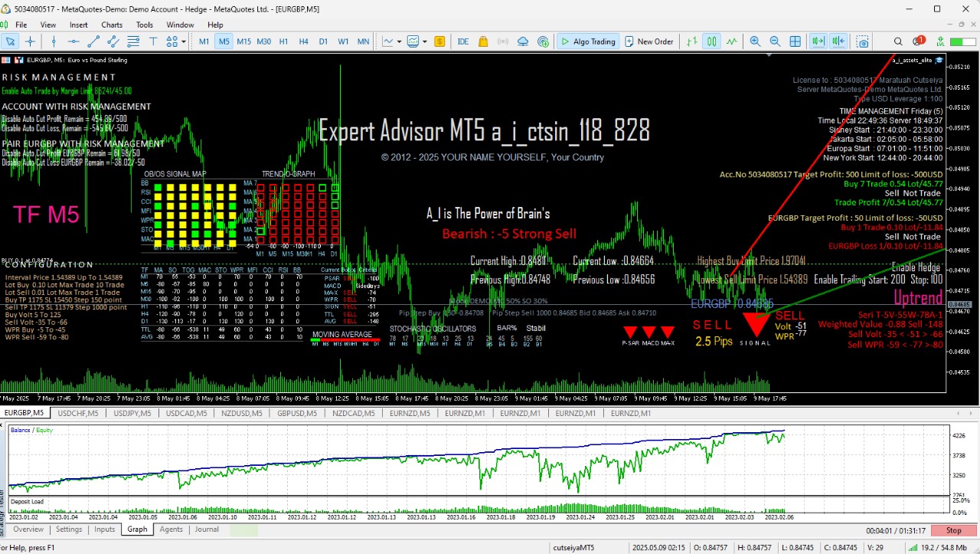The image size is (980, 554).
Task: Zoom in on the chart
Action: click(x=756, y=41)
